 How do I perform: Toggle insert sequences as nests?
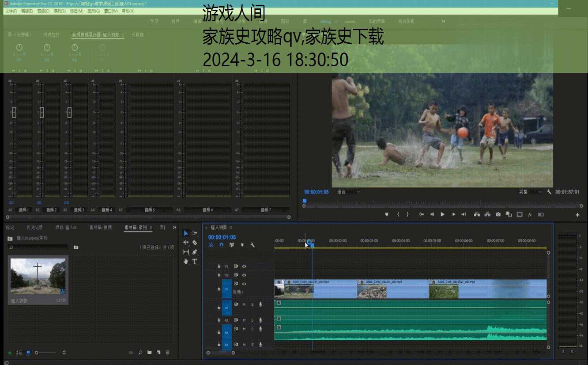pos(211,245)
